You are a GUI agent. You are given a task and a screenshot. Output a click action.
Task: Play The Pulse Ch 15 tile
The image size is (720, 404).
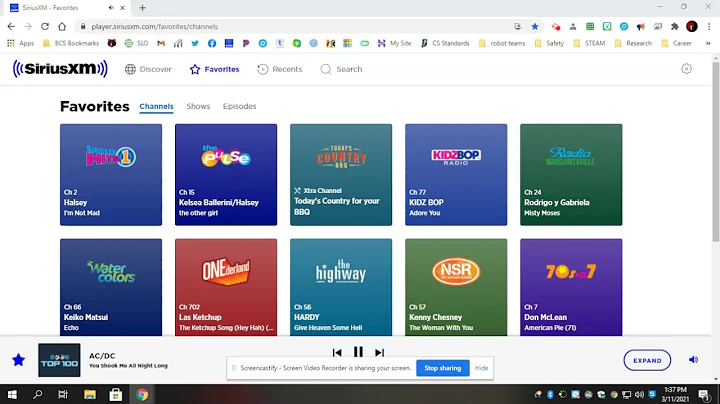(x=225, y=174)
